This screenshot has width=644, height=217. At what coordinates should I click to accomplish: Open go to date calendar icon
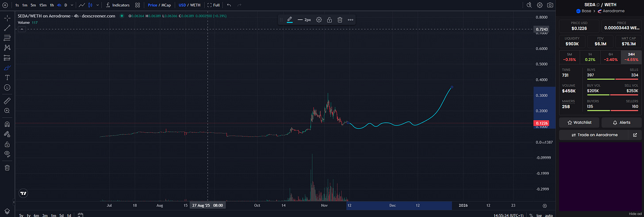click(80, 215)
